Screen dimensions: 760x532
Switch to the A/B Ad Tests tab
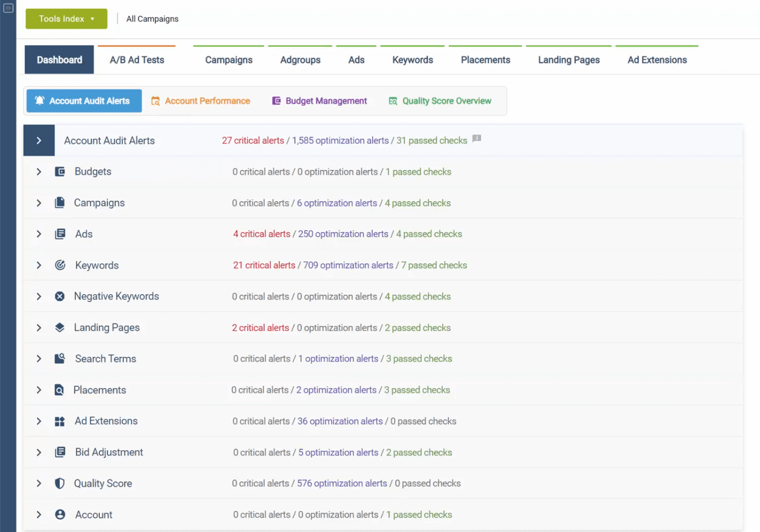[137, 60]
